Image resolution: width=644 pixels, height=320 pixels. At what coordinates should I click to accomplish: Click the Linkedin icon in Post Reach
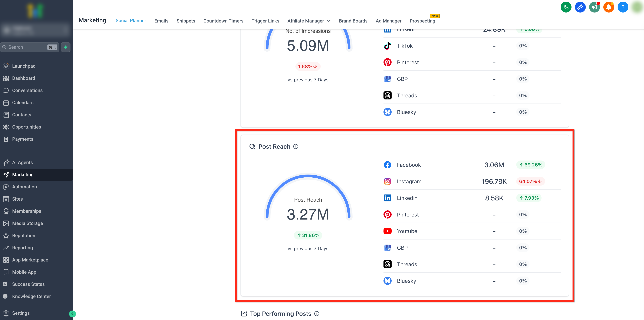click(x=388, y=198)
